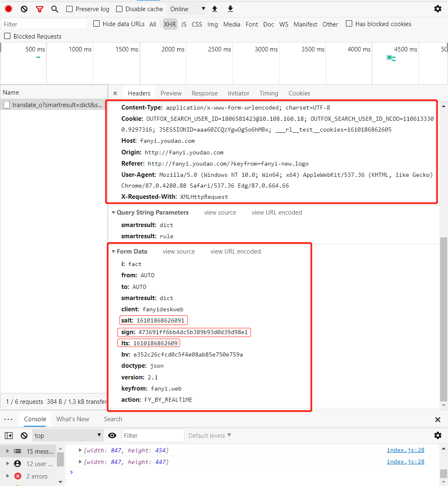Expand the 15 messages group
The width and height of the screenshot is (448, 486).
click(x=8, y=451)
